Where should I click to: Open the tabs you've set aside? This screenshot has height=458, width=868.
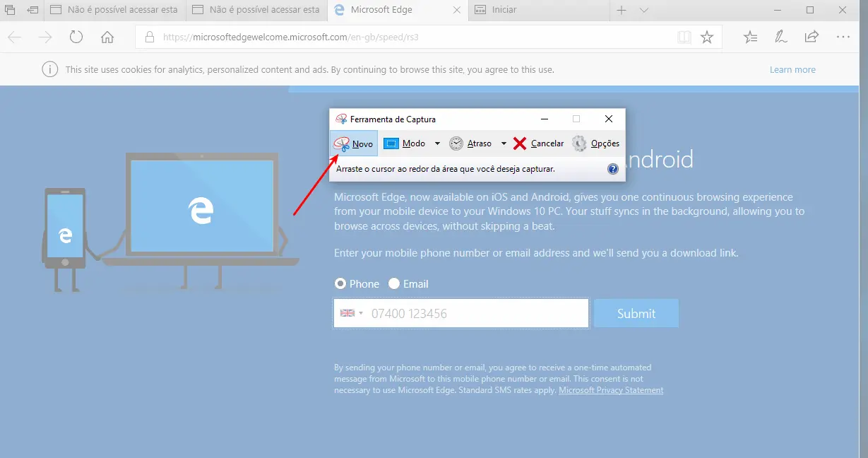(x=11, y=10)
